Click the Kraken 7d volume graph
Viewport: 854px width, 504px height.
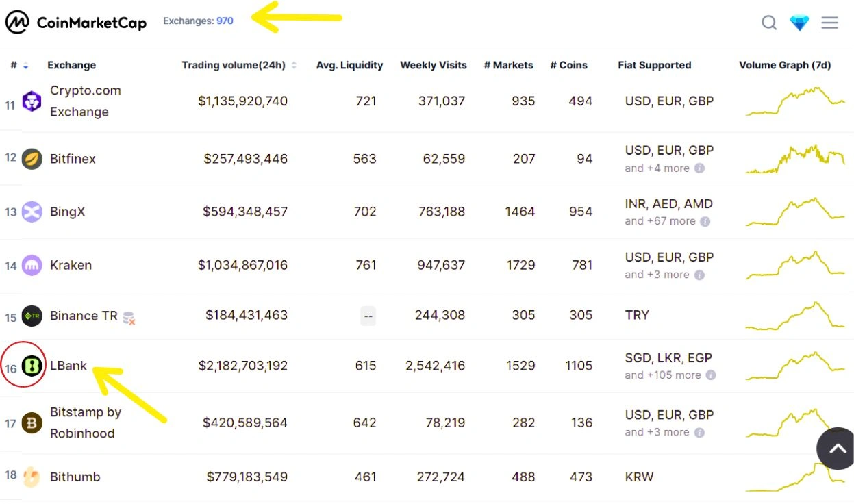point(795,265)
